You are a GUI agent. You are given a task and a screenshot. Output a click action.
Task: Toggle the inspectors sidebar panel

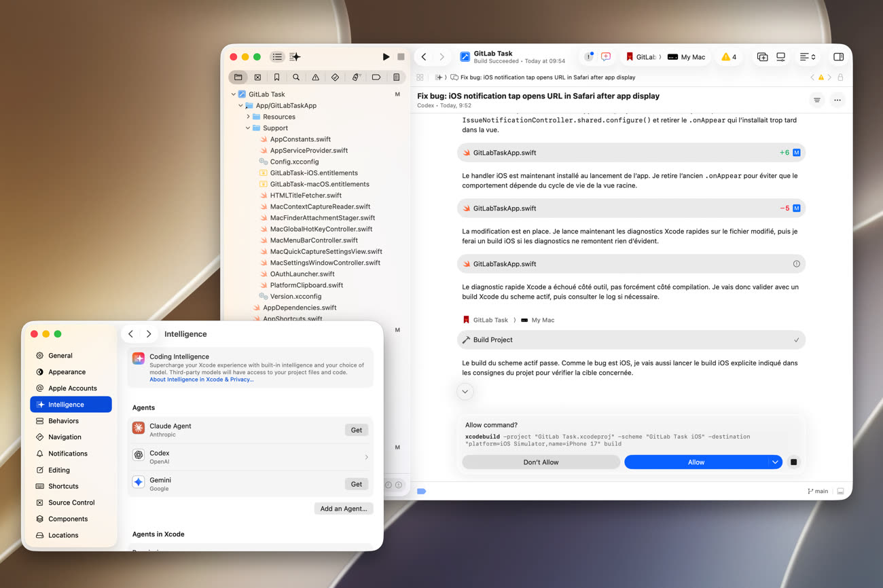click(838, 57)
